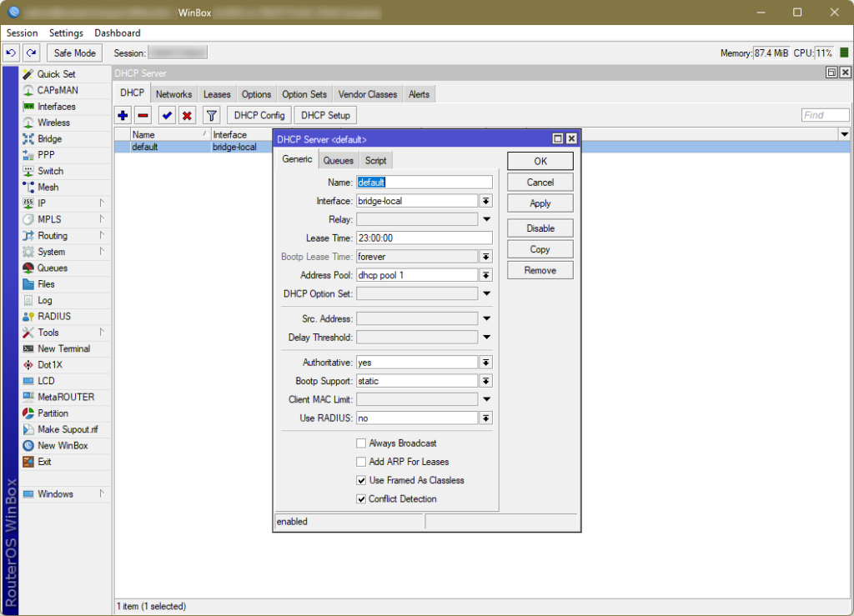Image resolution: width=854 pixels, height=616 pixels.
Task: Open the Authoritative dropdown
Action: pos(486,362)
